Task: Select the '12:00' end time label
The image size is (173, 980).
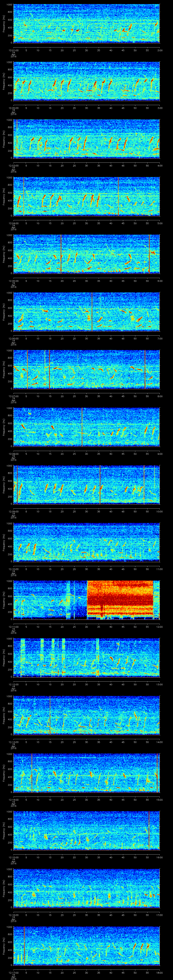Action: (160, 627)
